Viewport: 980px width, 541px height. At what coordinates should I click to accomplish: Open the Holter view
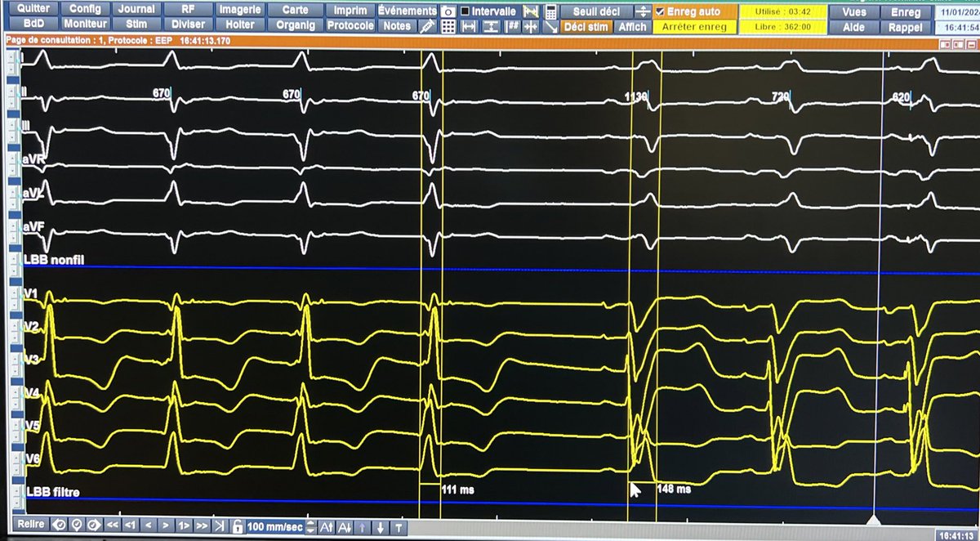tap(241, 25)
